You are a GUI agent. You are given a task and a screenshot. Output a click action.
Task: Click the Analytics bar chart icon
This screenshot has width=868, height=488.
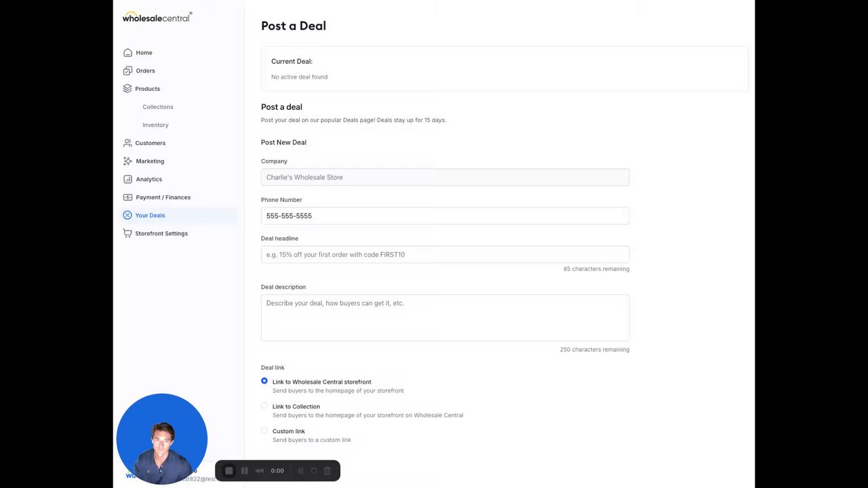[x=127, y=180]
